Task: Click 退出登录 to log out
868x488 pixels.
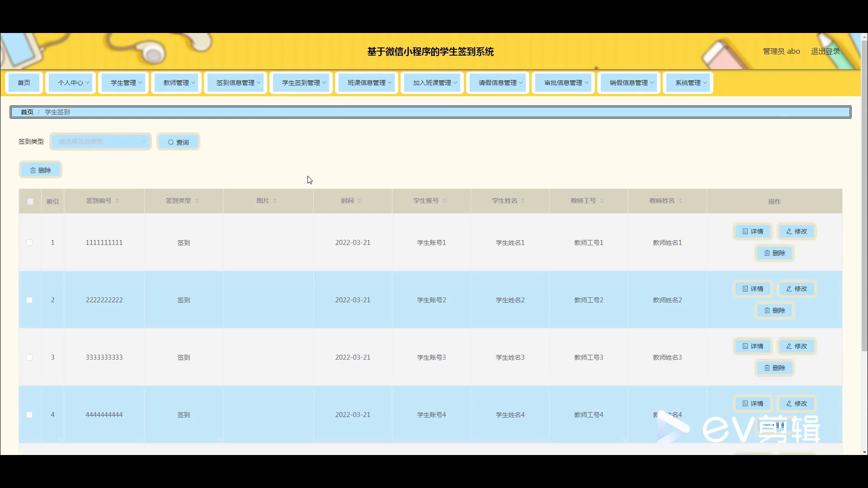Action: [825, 52]
